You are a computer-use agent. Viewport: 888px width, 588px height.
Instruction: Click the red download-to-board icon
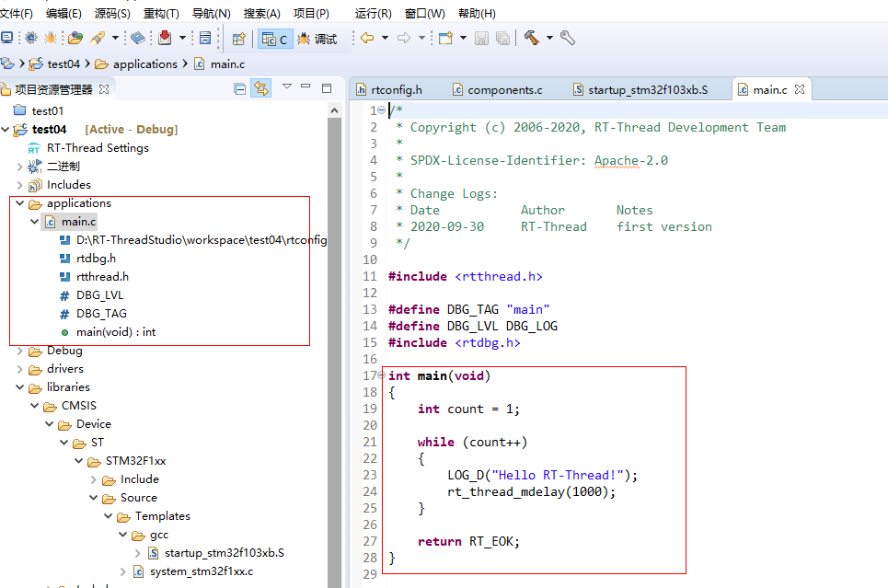(x=165, y=38)
